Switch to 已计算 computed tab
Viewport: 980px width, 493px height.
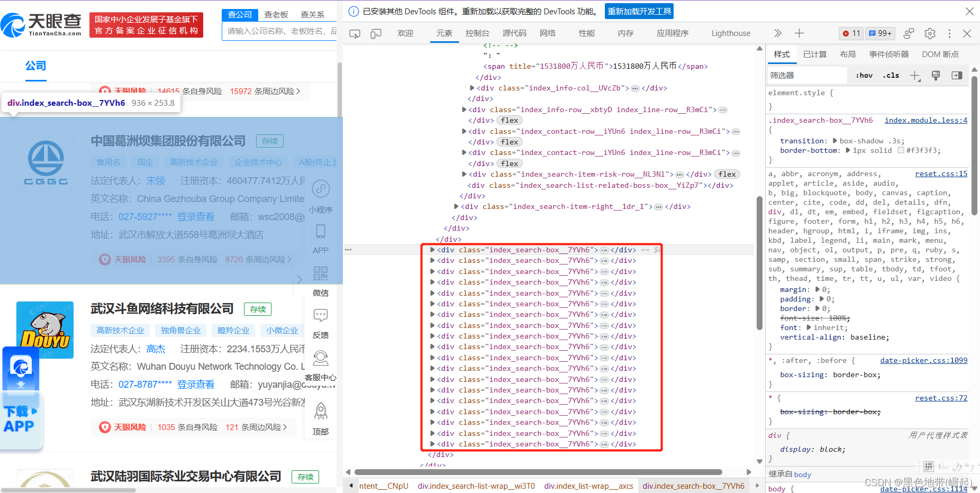815,54
